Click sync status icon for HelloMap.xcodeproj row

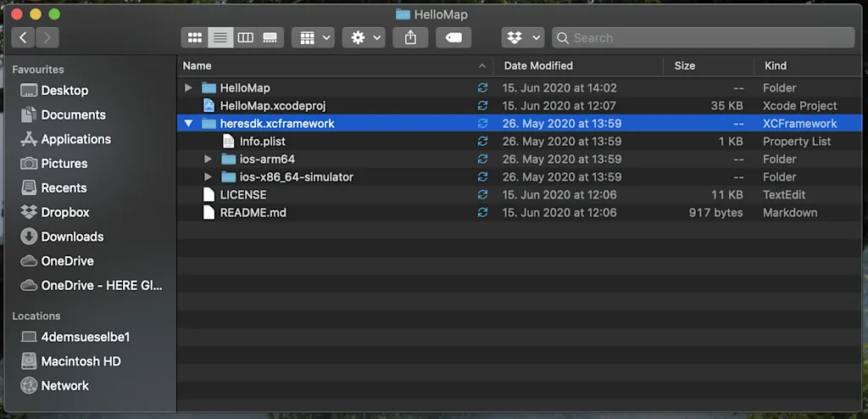click(x=482, y=105)
